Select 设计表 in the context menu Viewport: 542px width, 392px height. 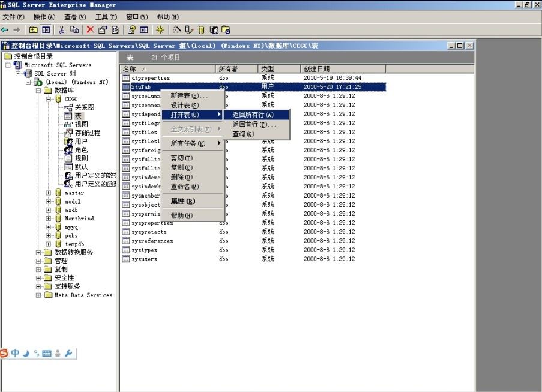pos(193,105)
